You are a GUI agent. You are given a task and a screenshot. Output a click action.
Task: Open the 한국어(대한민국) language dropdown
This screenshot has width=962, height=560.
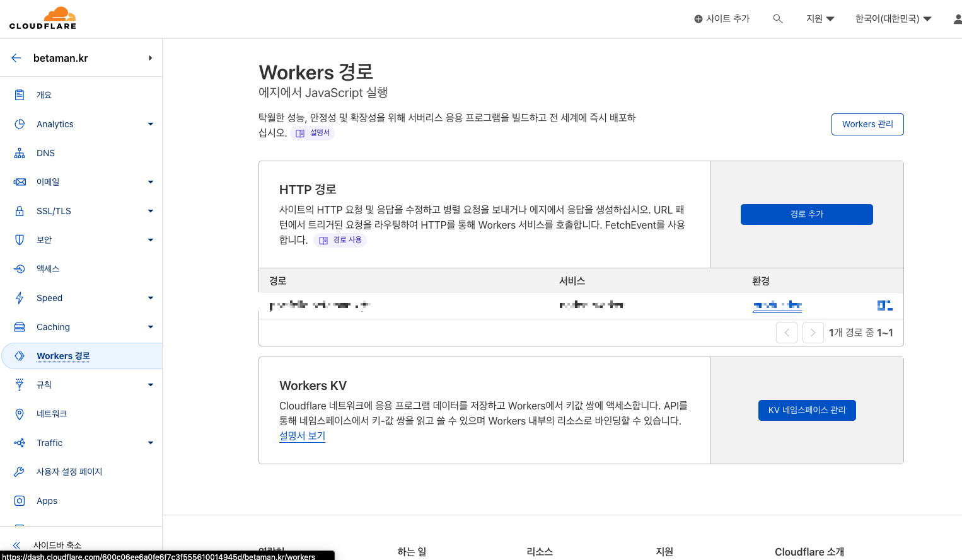(x=893, y=19)
